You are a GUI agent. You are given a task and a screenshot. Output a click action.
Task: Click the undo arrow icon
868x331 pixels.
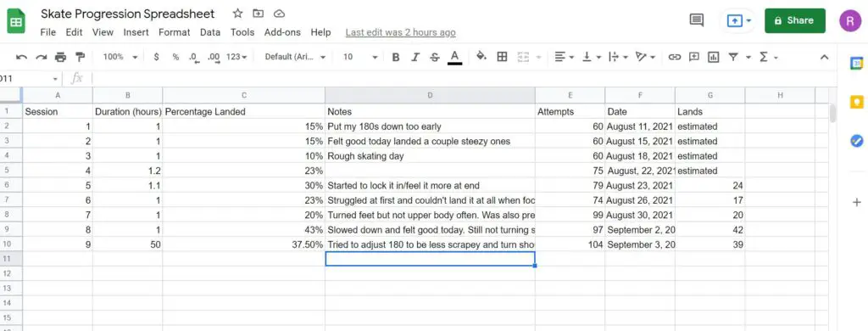click(21, 57)
